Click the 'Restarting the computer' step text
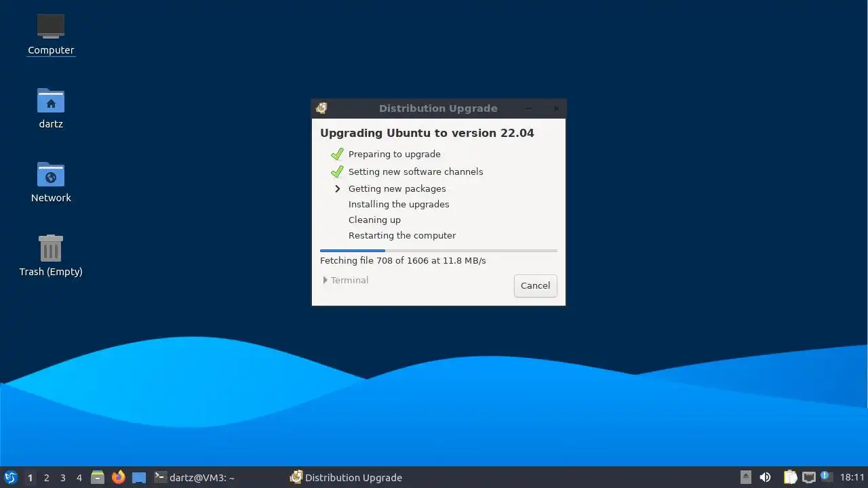This screenshot has width=868, height=488. click(402, 235)
